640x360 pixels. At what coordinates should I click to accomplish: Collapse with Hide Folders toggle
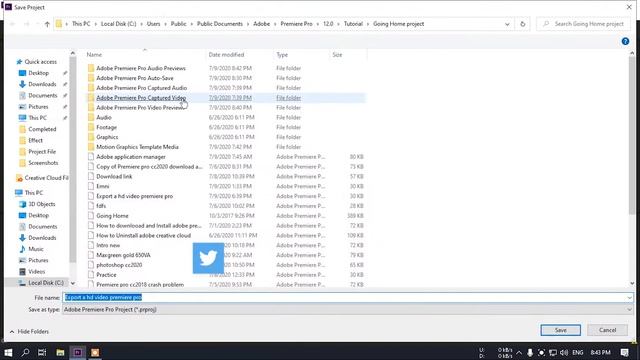point(29,331)
